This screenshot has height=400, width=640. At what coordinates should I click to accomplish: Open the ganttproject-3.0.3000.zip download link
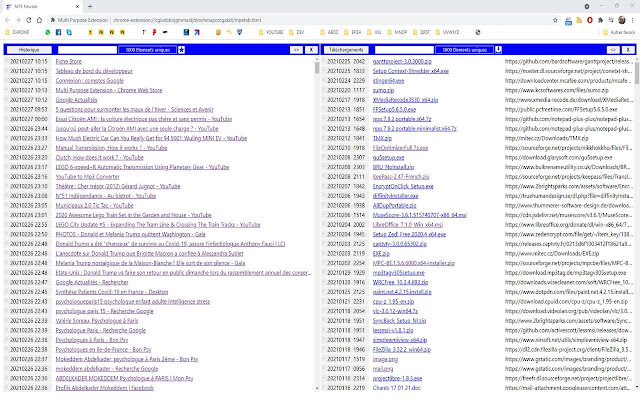point(402,62)
